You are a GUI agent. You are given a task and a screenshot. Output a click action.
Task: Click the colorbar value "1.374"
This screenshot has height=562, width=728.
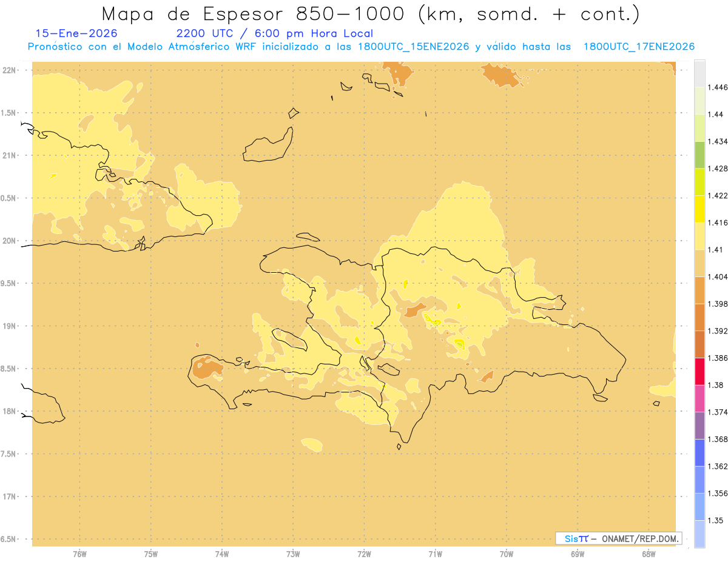719,412
